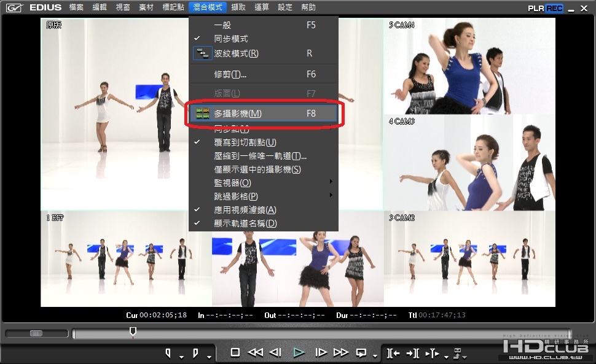Open the 運算 menu

(x=262, y=7)
